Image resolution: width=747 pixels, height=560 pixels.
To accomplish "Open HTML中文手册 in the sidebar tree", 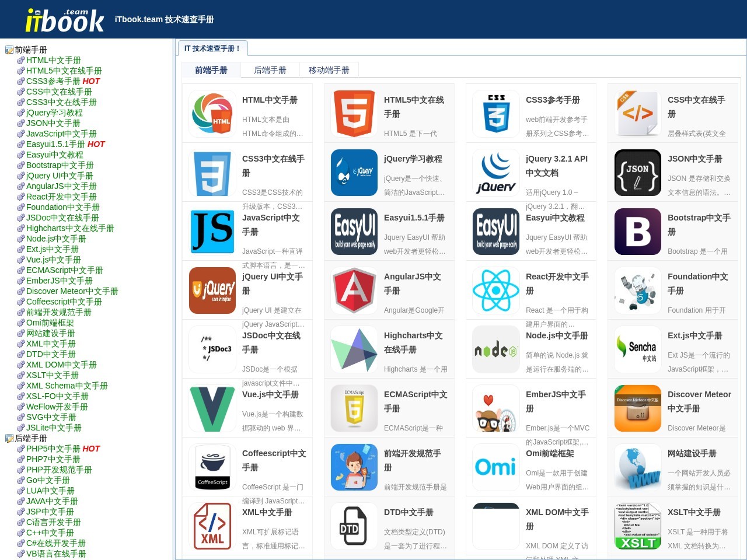I will pos(54,60).
